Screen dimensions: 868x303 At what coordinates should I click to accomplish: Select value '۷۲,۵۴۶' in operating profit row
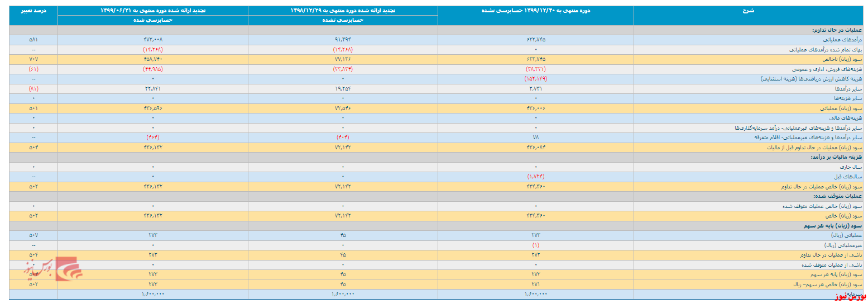point(343,108)
